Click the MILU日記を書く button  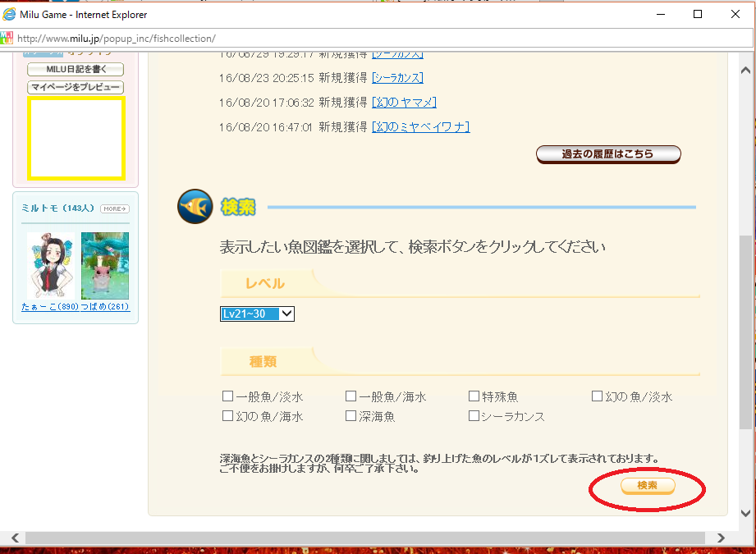76,70
